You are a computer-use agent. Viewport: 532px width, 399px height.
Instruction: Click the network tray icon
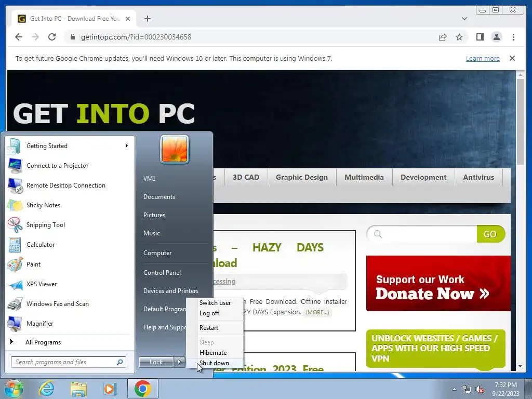pyautogui.click(x=467, y=390)
